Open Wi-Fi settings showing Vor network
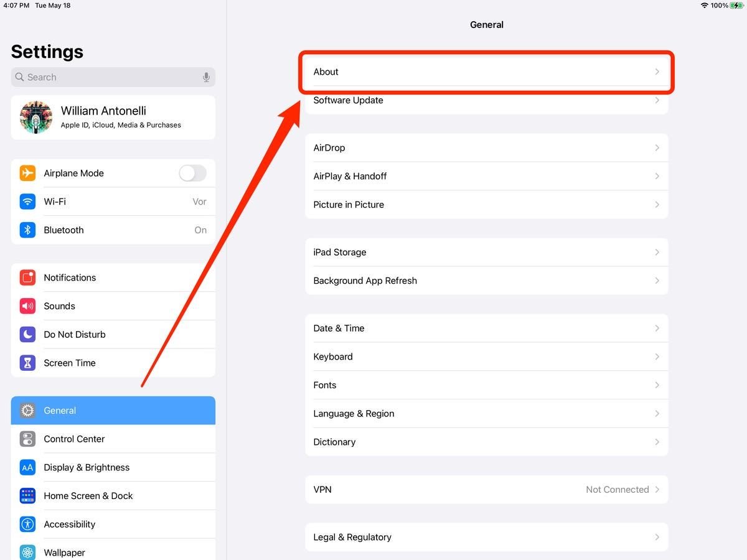The image size is (747, 560). pyautogui.click(x=112, y=201)
